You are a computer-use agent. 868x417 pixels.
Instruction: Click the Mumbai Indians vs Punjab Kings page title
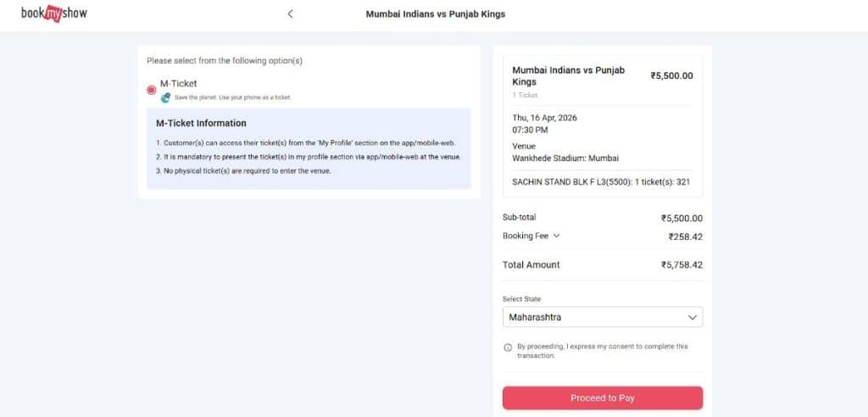435,14
